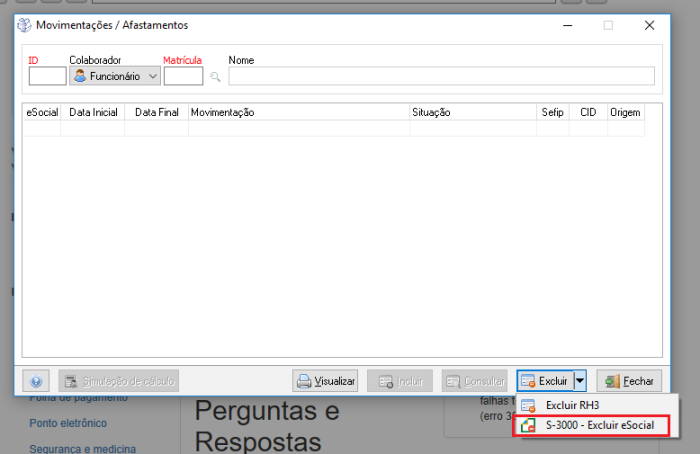Viewport: 700px width, 454px height.
Task: Click the Visualizar printer button
Action: [x=325, y=381]
